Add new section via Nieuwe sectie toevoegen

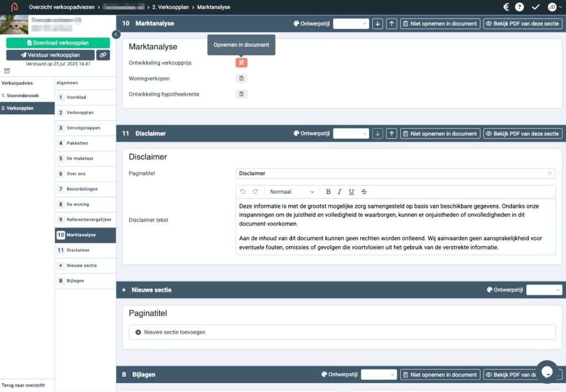click(342, 332)
